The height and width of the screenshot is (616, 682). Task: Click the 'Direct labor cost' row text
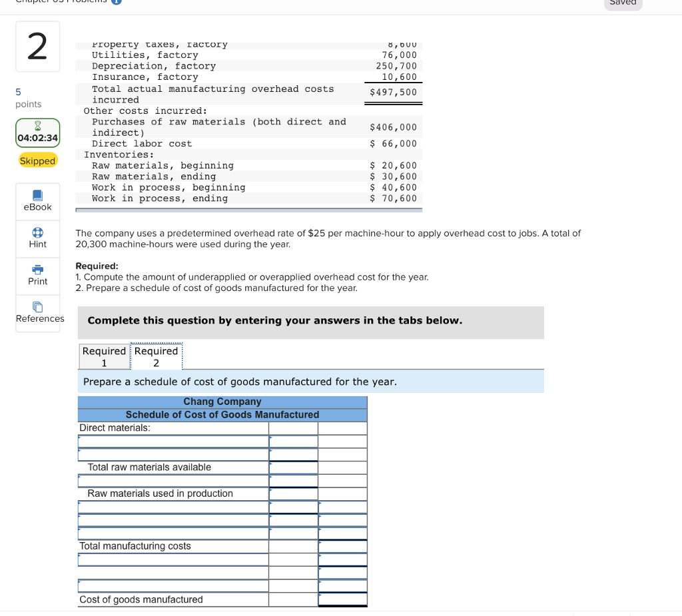142,144
